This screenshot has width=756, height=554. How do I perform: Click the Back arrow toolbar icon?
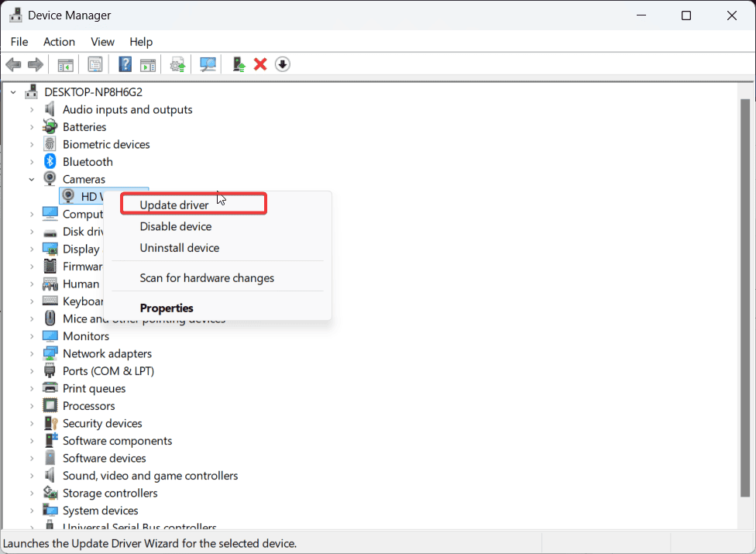coord(13,64)
